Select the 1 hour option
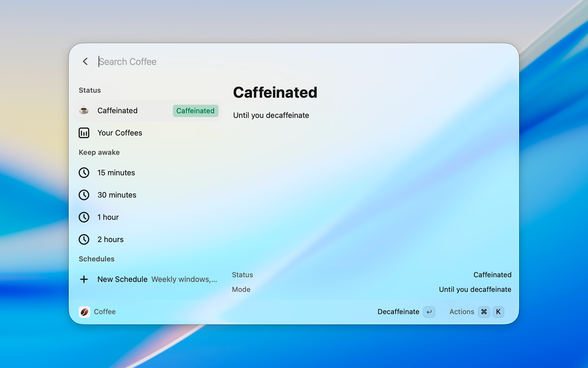Viewport: 588px width, 368px height. point(147,217)
